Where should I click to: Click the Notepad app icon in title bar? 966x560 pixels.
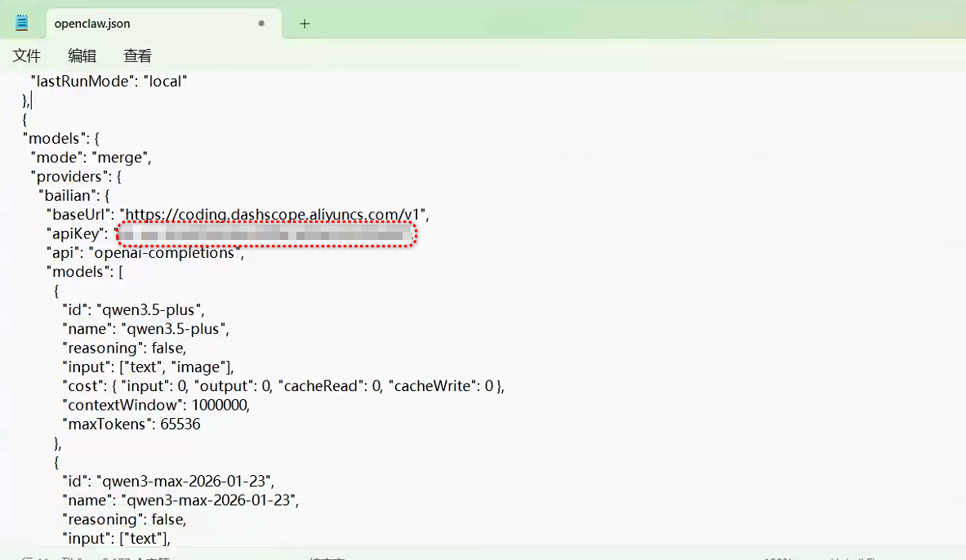click(x=22, y=24)
